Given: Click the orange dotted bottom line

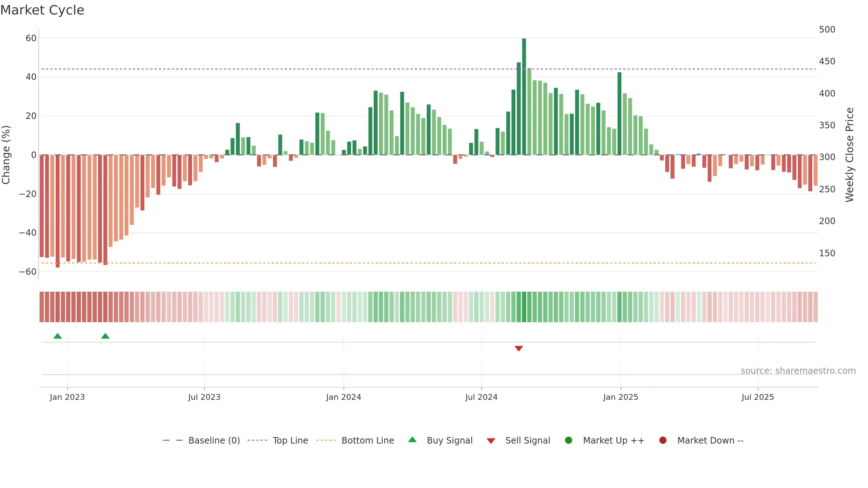Looking at the screenshot, I should pos(429,263).
